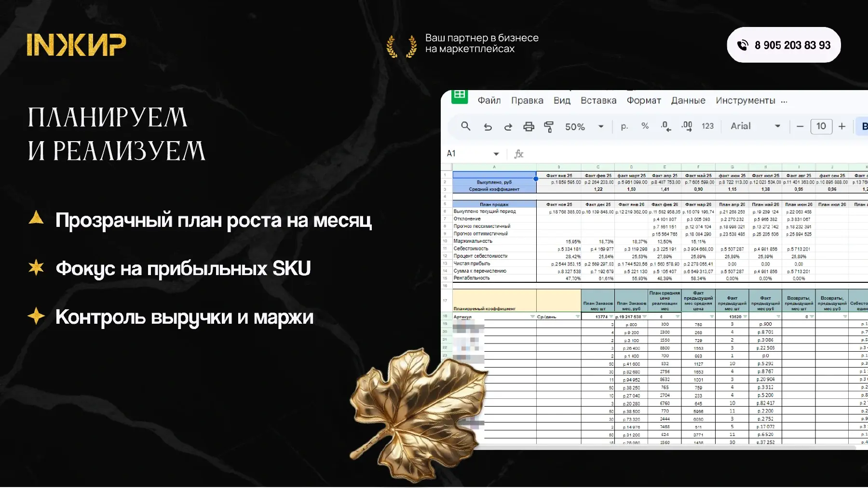Select the Планируемый коэффициент cell
868x488 pixels.
[x=494, y=301]
